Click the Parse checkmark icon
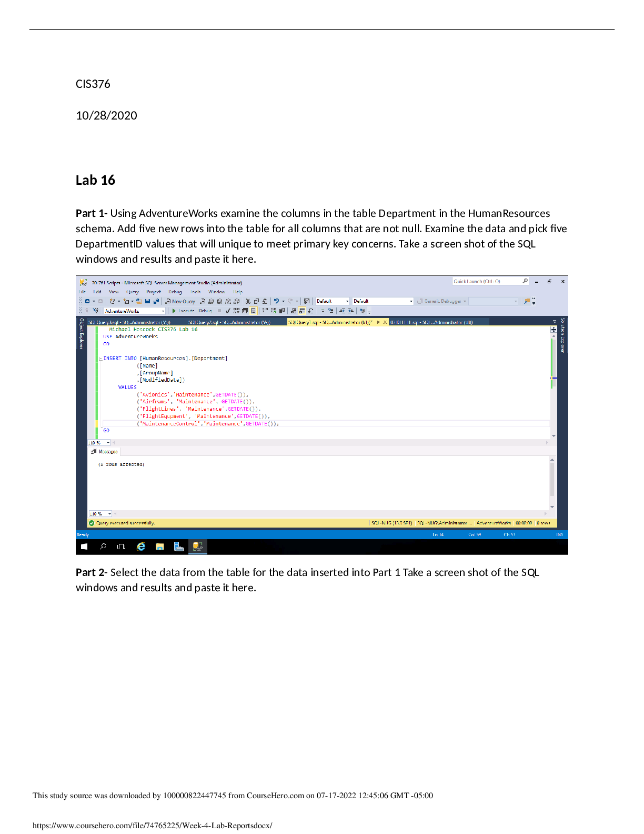 tap(228, 311)
